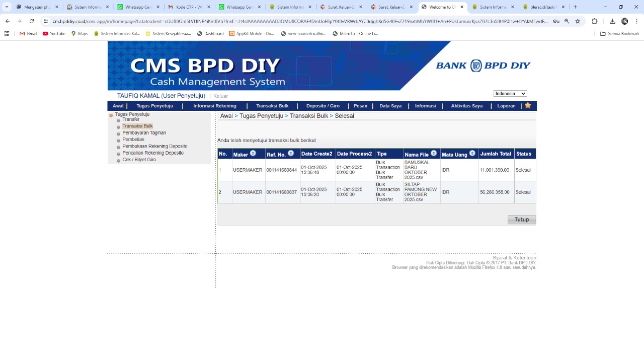Bookmark page with address bar star

578,21
